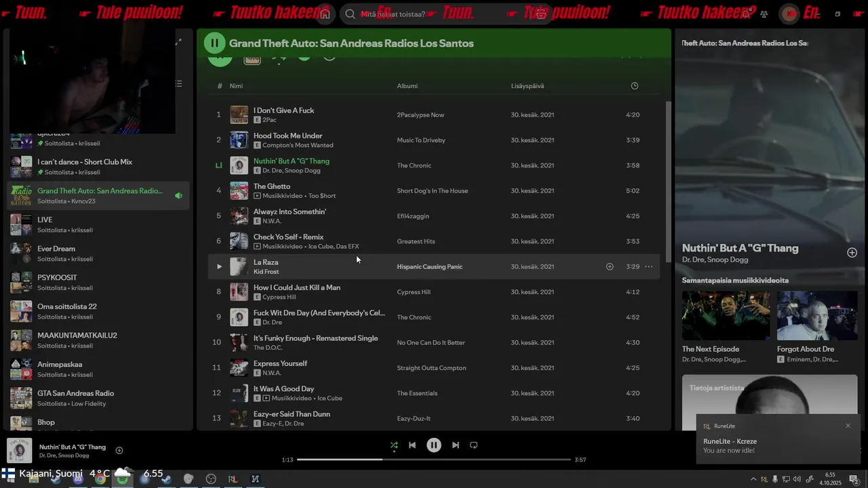Add Nuthin' But A "G" Thang in side panel
The height and width of the screenshot is (488, 868).
tap(852, 253)
